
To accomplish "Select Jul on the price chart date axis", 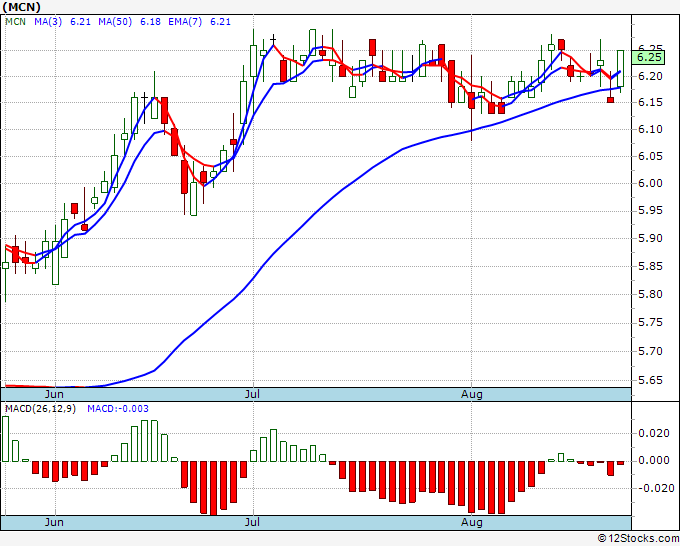I will (252, 394).
